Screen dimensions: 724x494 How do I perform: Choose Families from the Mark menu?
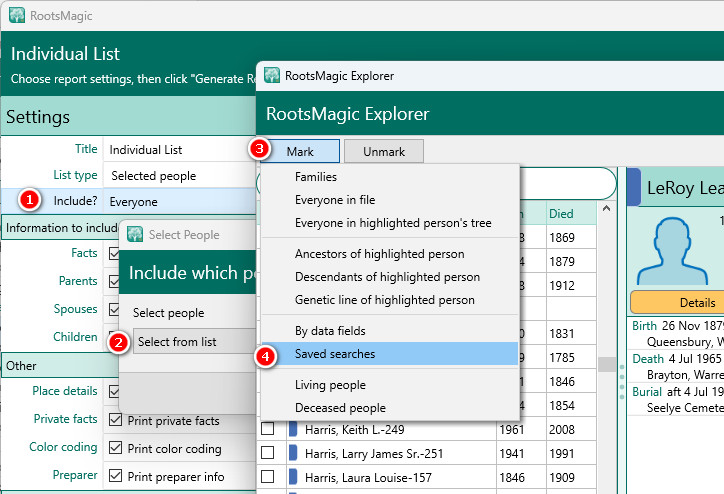coord(390,177)
